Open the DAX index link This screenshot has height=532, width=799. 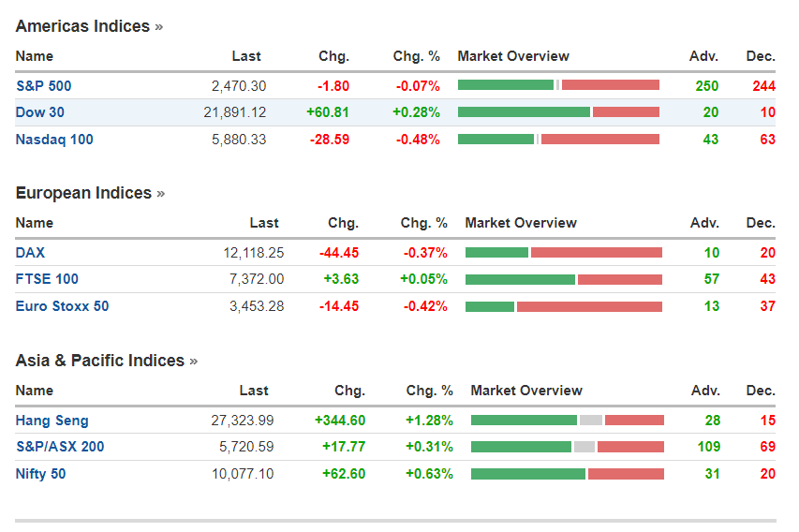(x=30, y=253)
